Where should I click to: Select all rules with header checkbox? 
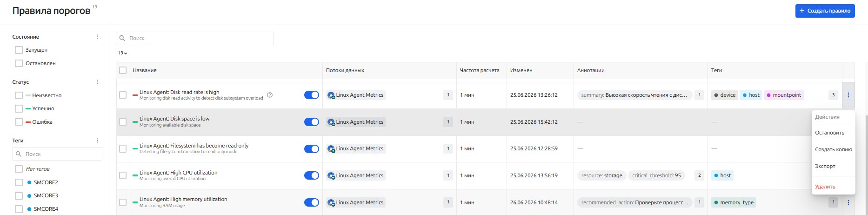(x=123, y=70)
